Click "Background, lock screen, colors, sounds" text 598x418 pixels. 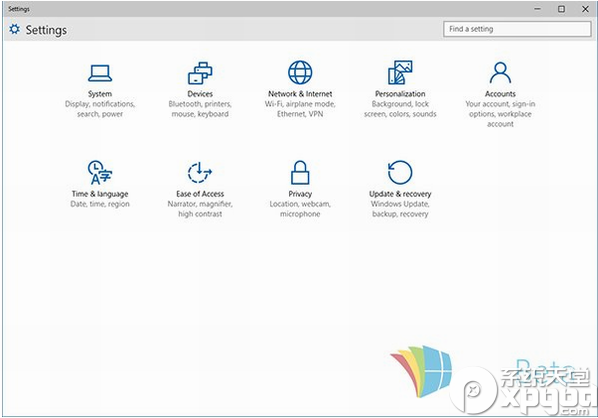(400, 109)
